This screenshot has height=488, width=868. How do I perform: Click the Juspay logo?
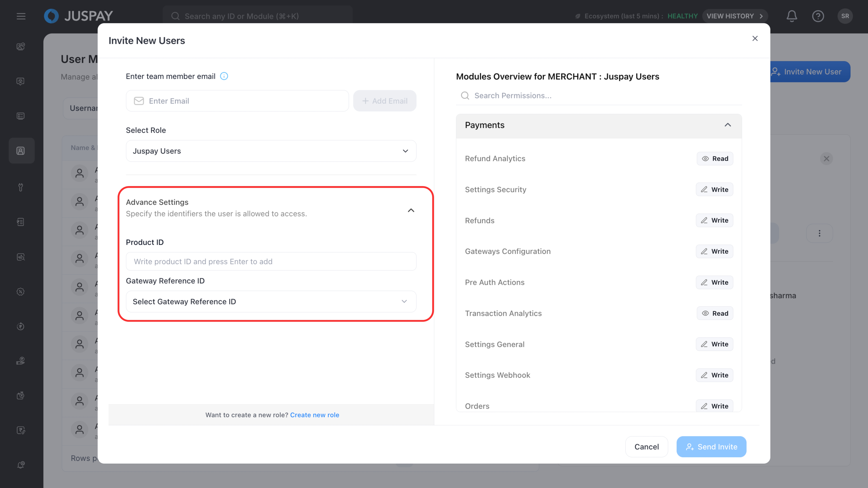[79, 16]
